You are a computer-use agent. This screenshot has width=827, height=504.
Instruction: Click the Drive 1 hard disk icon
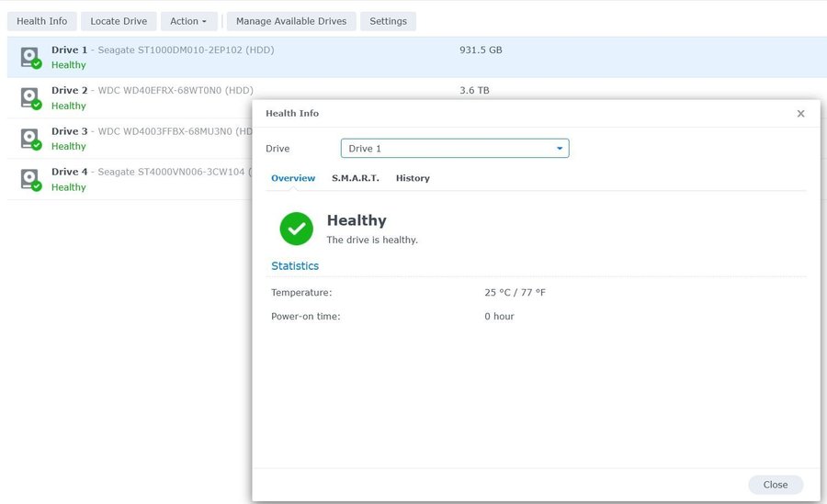pyautogui.click(x=30, y=57)
